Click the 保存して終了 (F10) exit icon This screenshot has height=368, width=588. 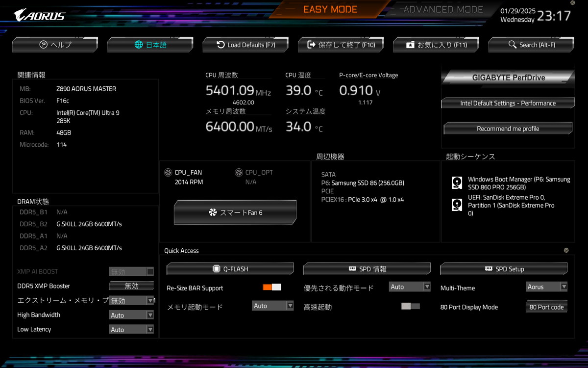click(x=311, y=45)
